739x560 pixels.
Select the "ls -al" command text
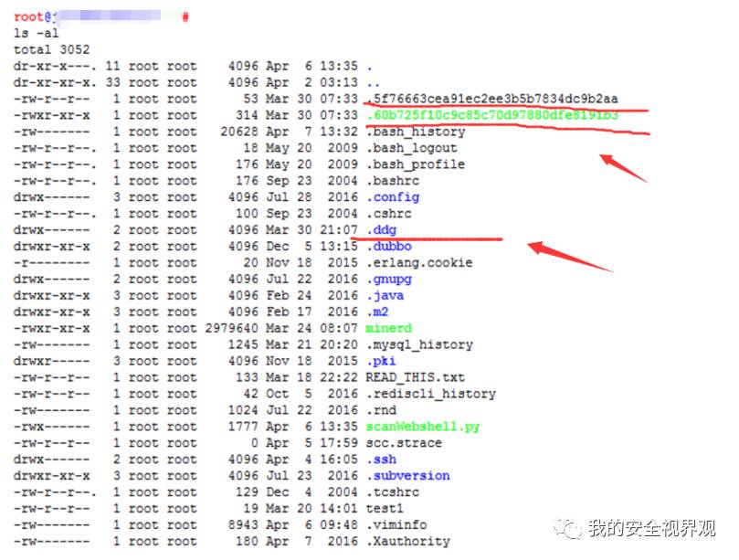click(x=37, y=34)
